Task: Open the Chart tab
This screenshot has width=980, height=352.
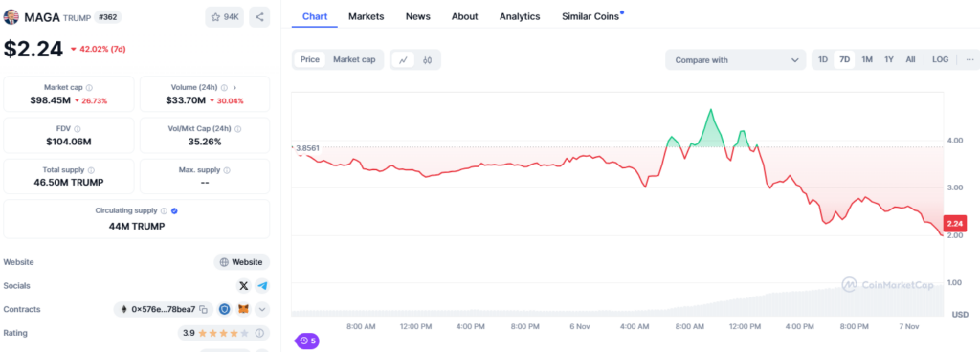Action: (x=314, y=17)
